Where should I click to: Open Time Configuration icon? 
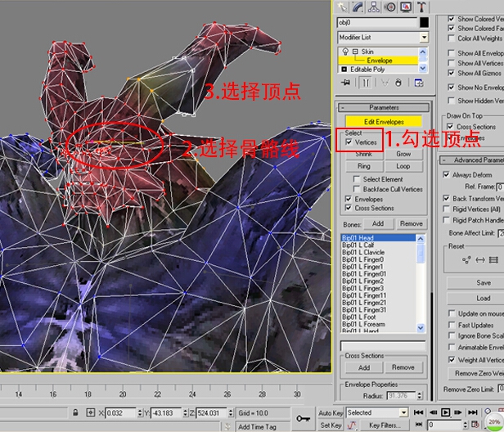(475, 425)
